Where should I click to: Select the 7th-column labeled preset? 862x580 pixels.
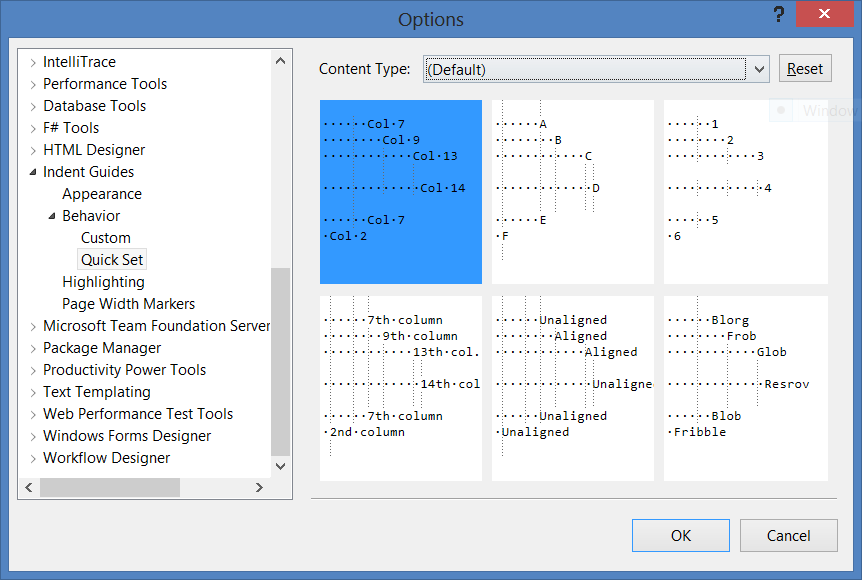point(400,387)
